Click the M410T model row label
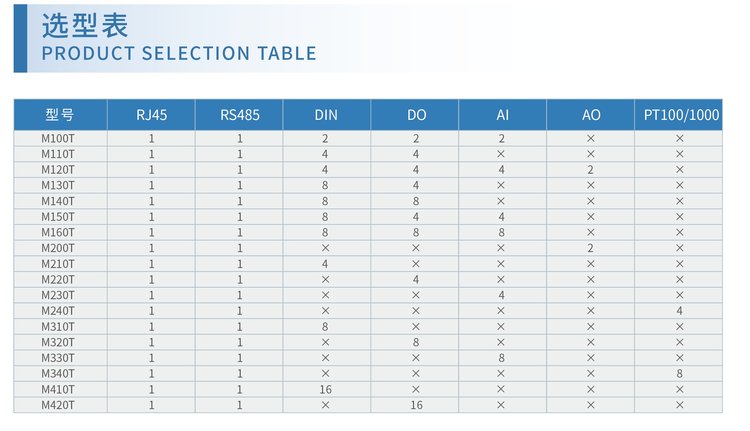 coord(58,389)
